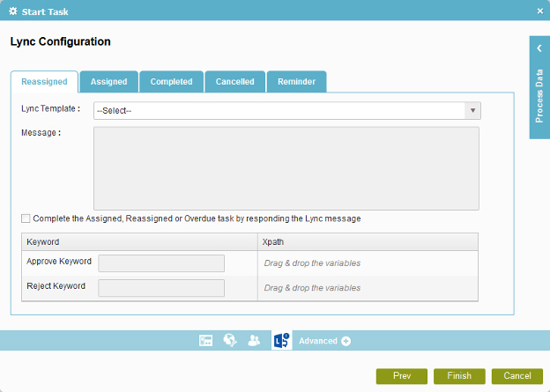Select the Lync configuration icon

click(x=282, y=340)
